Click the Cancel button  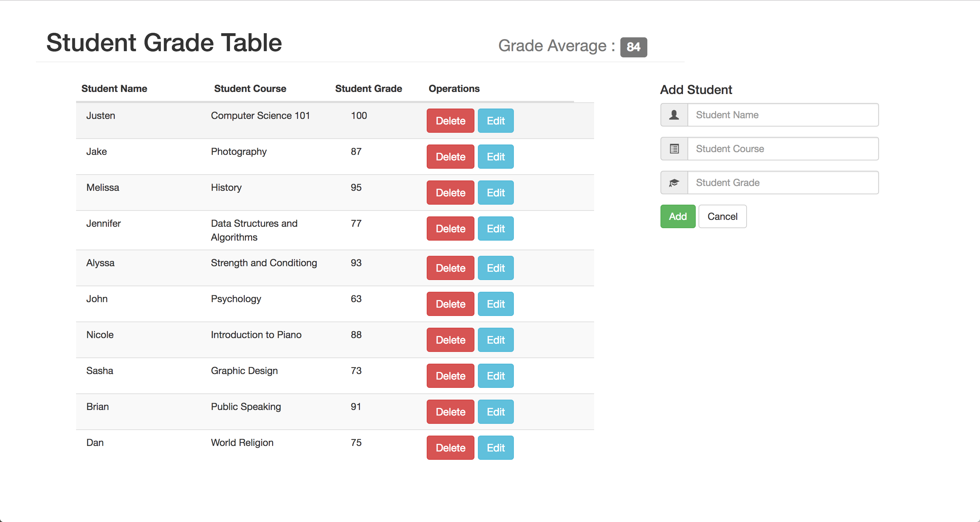[x=722, y=216]
